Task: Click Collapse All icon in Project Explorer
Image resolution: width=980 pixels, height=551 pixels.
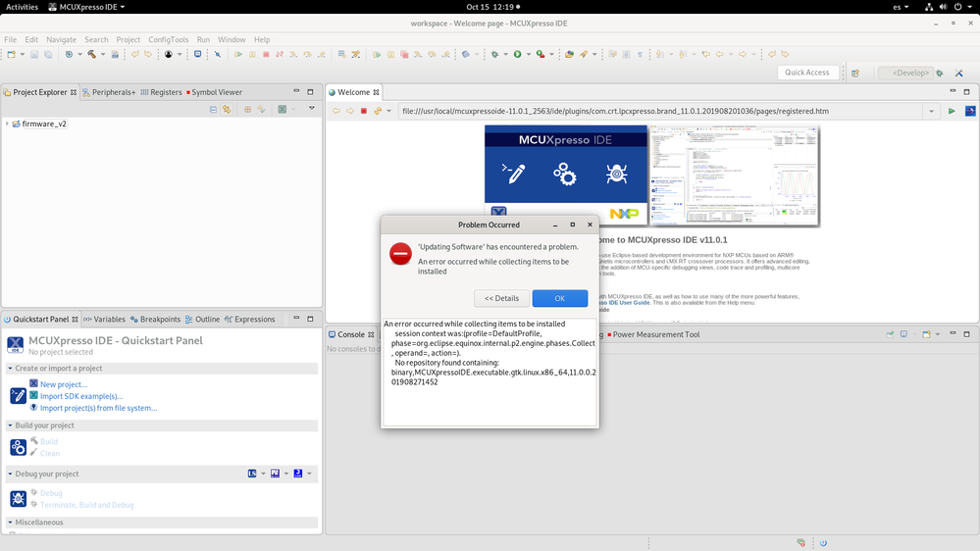Action: click(213, 110)
